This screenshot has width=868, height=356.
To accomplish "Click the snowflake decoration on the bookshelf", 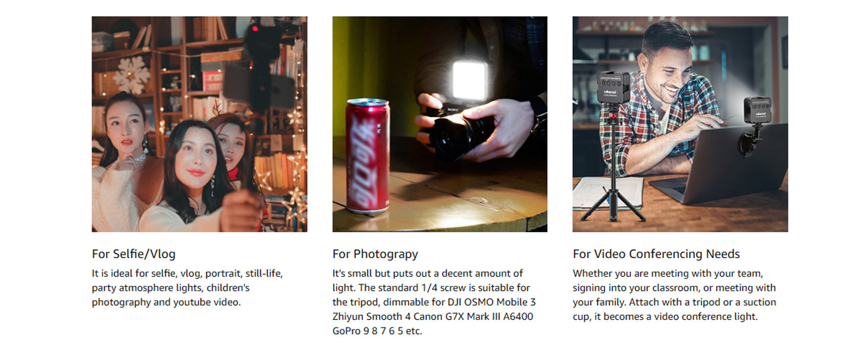I will click(131, 74).
